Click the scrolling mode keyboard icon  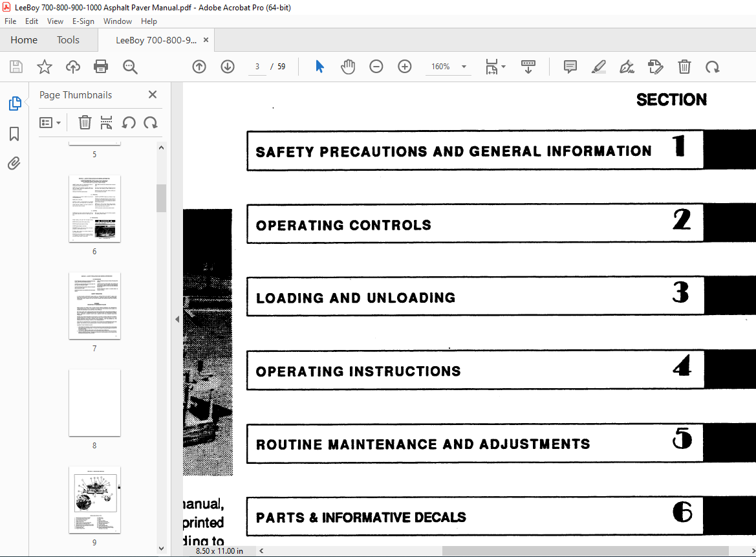pos(528,67)
